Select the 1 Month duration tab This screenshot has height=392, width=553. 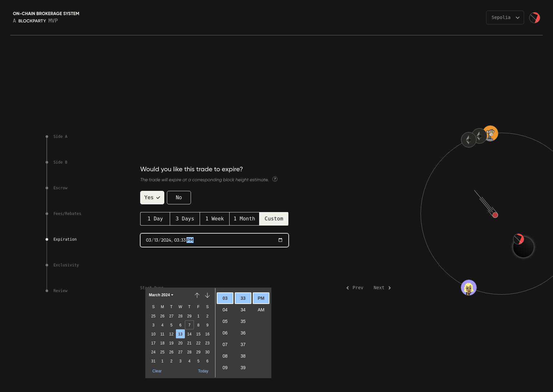[x=244, y=219]
